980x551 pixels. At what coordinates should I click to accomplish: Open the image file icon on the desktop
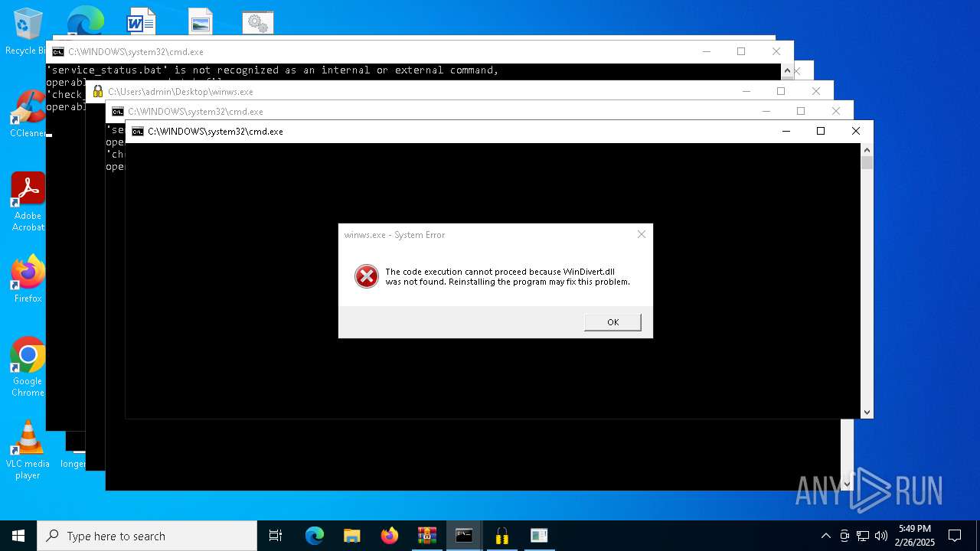(200, 21)
